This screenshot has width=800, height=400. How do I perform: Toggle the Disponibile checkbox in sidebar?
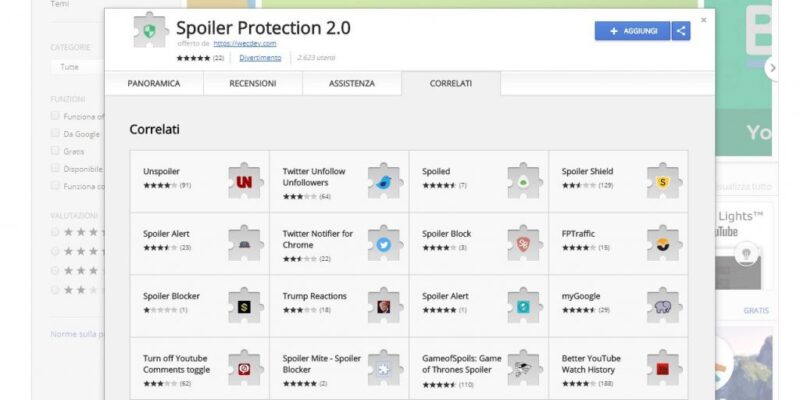click(x=55, y=168)
